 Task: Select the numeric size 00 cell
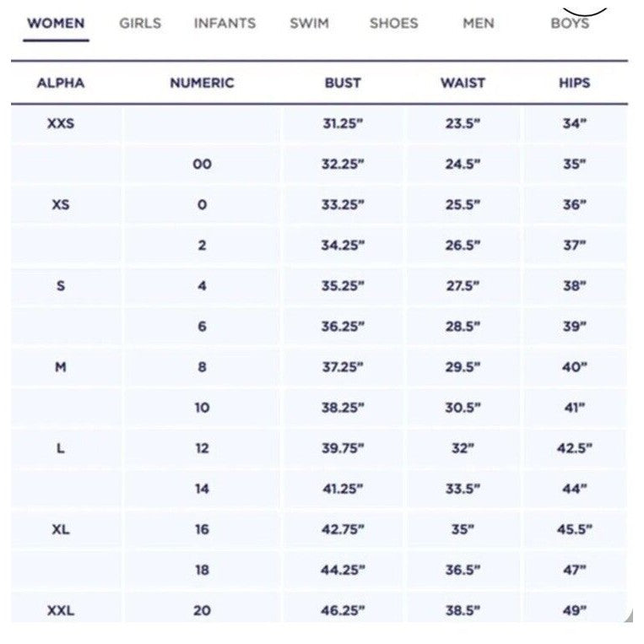click(202, 164)
